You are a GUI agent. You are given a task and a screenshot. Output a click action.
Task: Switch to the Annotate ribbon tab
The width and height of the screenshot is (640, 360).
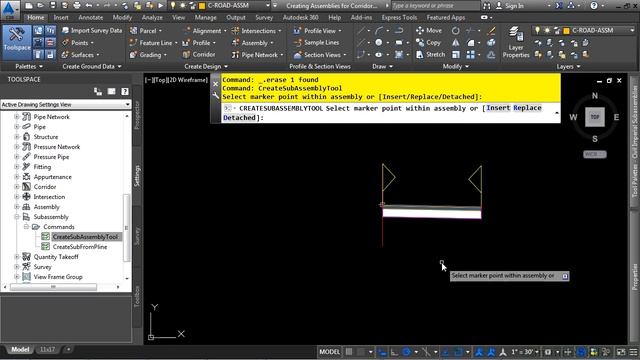[x=91, y=18]
